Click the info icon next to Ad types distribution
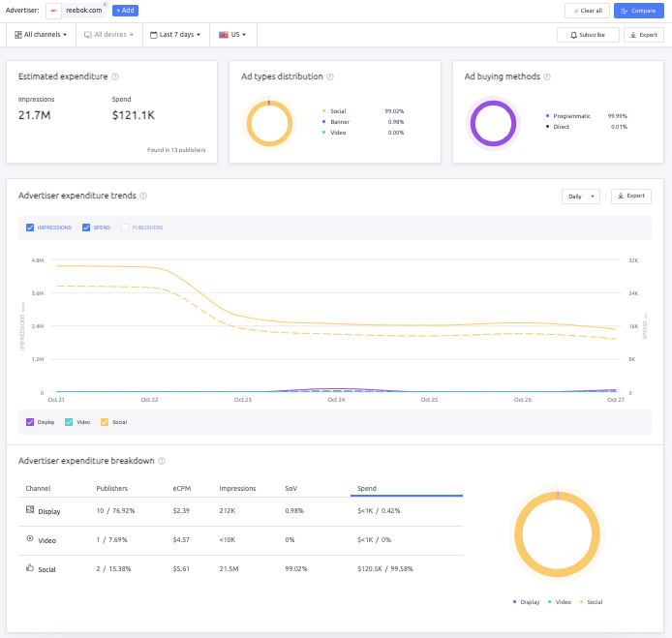This screenshot has height=638, width=672. (331, 76)
